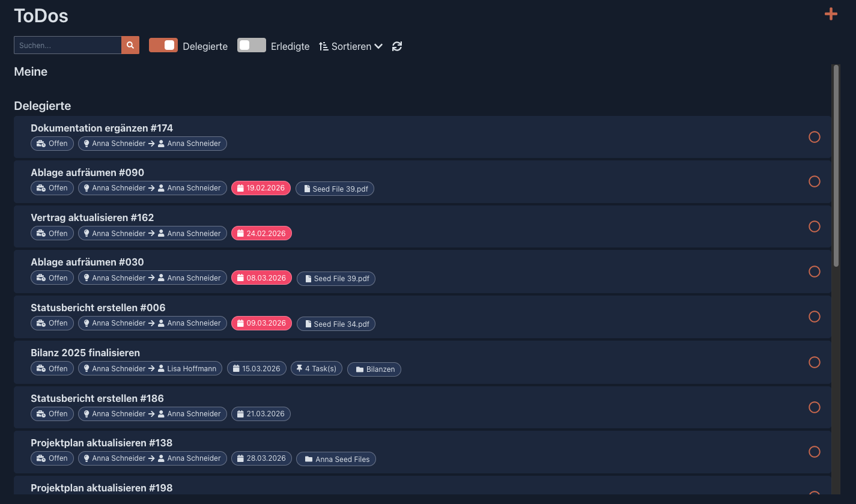Screen dimensions: 856x504
Task: Click Offen status badge of Dokumentation ergänzen #174
Action: click(52, 143)
